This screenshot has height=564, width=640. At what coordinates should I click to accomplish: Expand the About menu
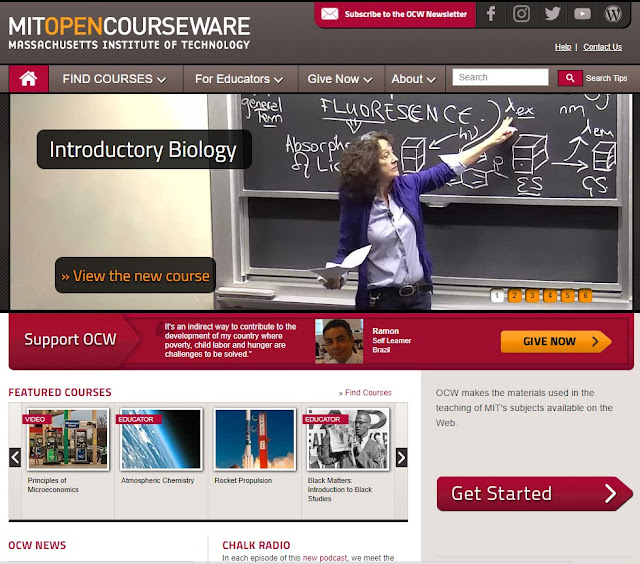pos(413,79)
